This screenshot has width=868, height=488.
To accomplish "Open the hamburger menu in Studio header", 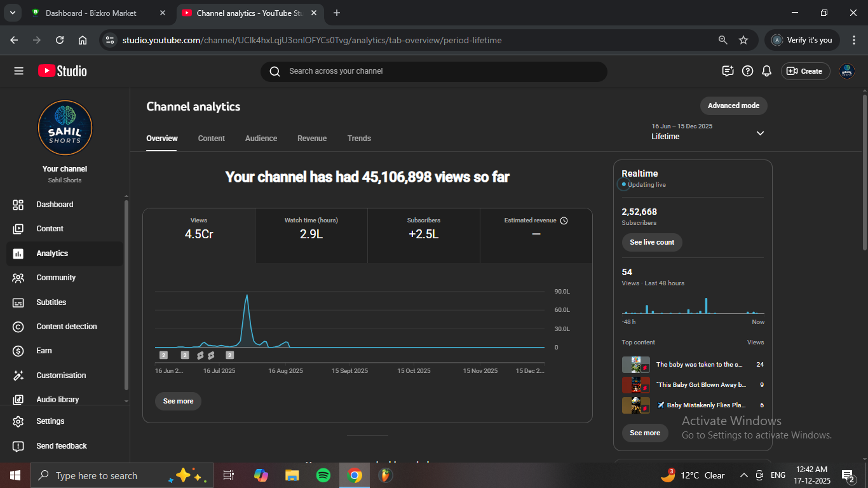I will tap(18, 71).
